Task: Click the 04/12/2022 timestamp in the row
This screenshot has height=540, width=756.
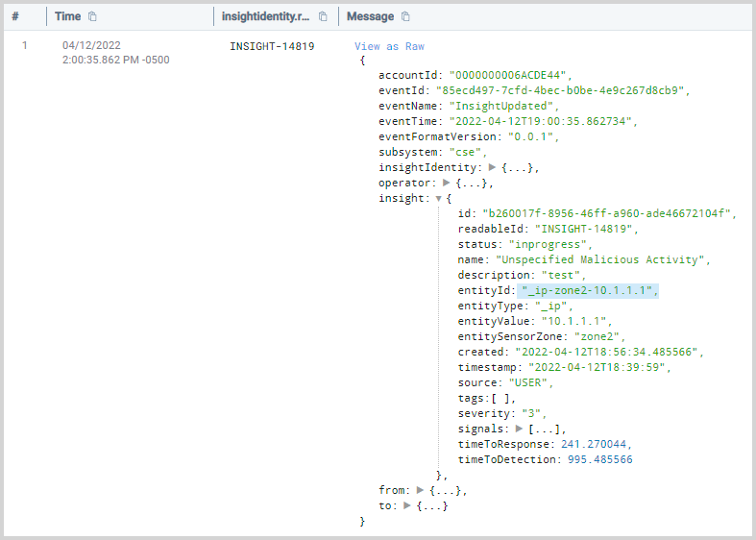Action: 89,46
